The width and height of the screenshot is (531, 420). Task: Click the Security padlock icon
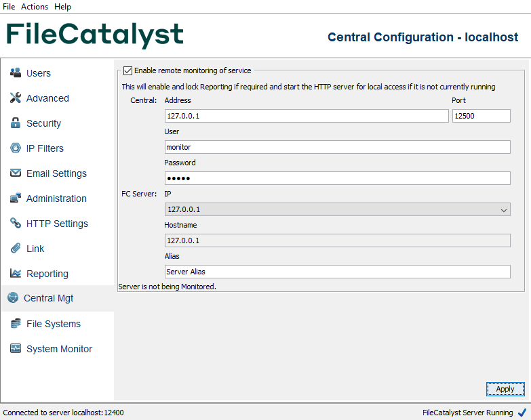point(16,123)
